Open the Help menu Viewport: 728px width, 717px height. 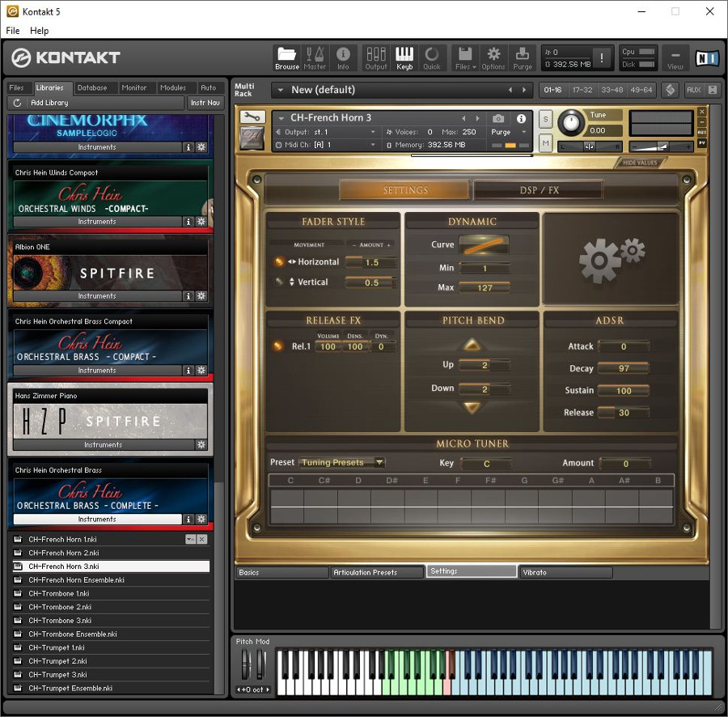(39, 31)
